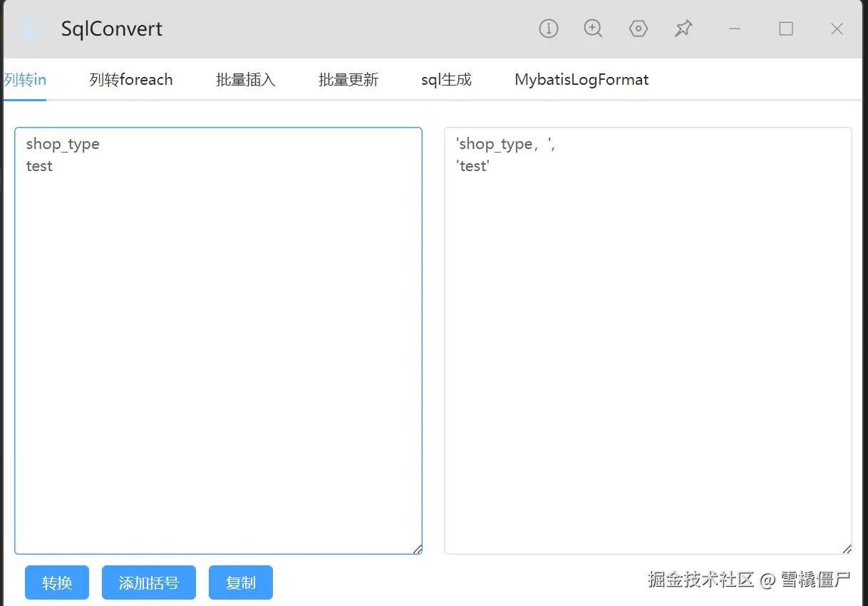Image resolution: width=868 pixels, height=606 pixels.
Task: Open the info icon in title bar
Action: coord(548,29)
